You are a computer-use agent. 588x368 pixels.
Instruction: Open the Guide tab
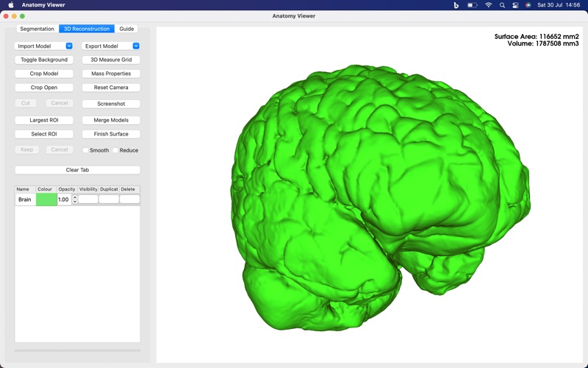point(126,29)
